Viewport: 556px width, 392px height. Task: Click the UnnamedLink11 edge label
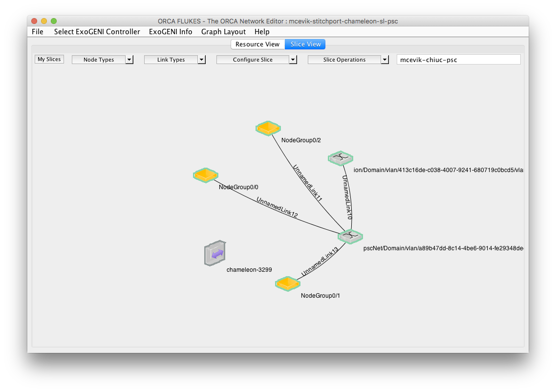[x=307, y=183]
